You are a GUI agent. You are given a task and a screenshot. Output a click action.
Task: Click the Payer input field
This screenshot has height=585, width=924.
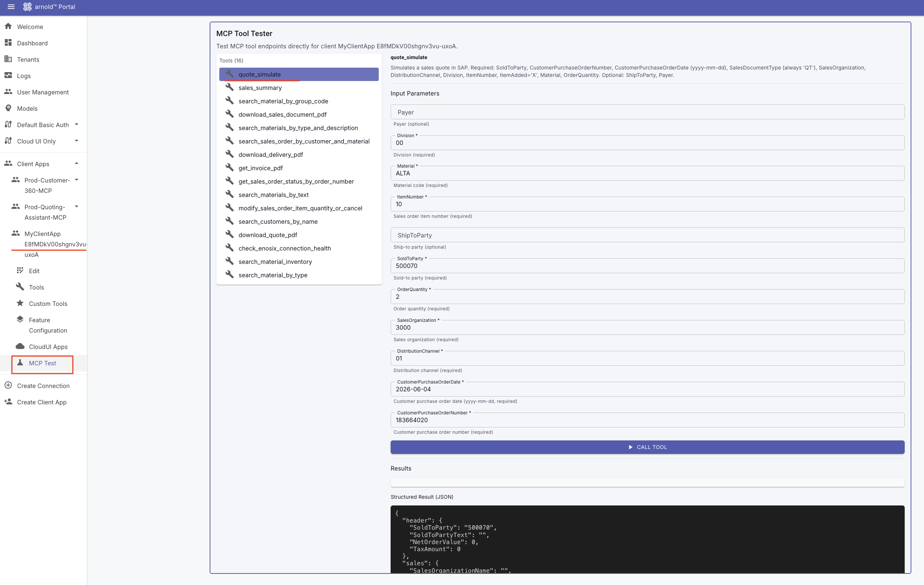647,112
